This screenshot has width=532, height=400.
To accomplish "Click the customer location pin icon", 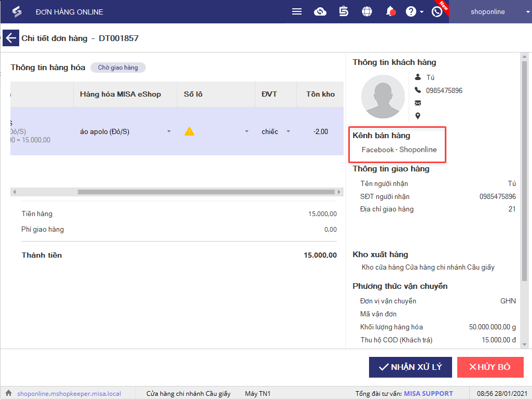I will pos(418,116).
